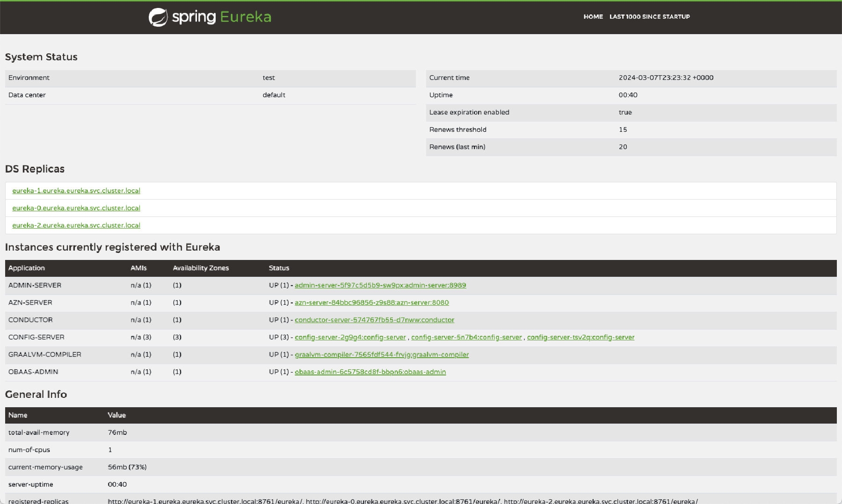Open the config-server-2g9g4 instance link
This screenshot has height=504, width=842.
point(350,337)
